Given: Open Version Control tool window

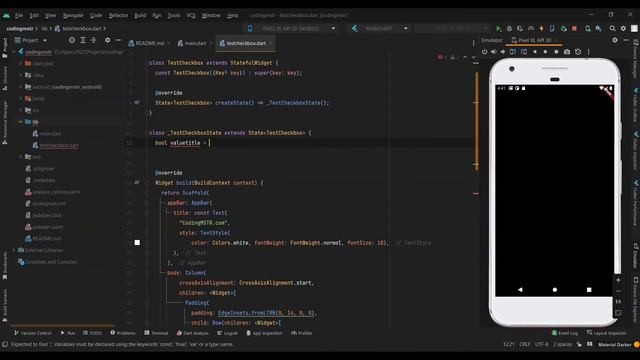Looking at the screenshot, I should [x=33, y=333].
